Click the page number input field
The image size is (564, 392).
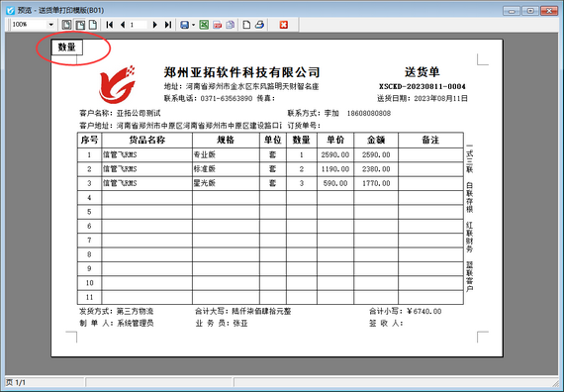click(139, 25)
